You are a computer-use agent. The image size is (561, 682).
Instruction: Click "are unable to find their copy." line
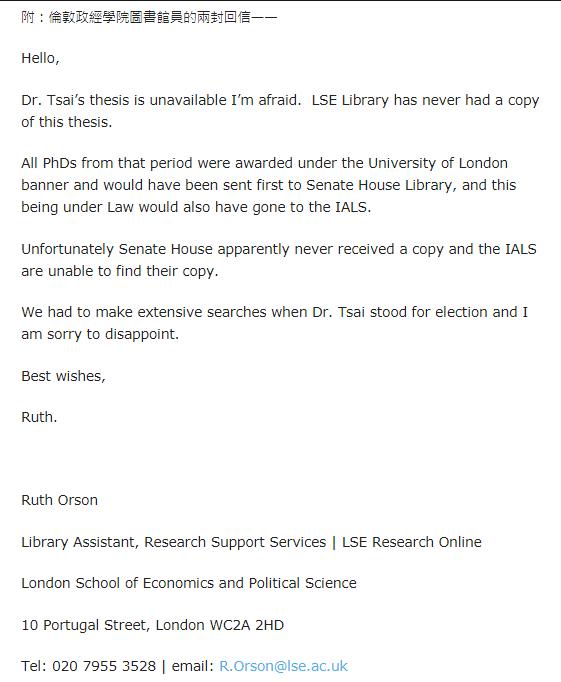coord(120,271)
